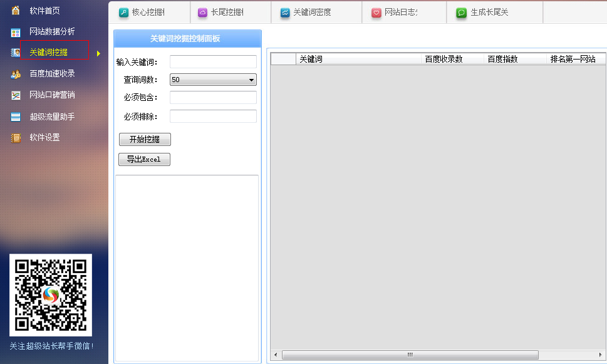This screenshot has width=607, height=364.
Task: Click the red heart 网站日志 icon
Action: (x=376, y=13)
